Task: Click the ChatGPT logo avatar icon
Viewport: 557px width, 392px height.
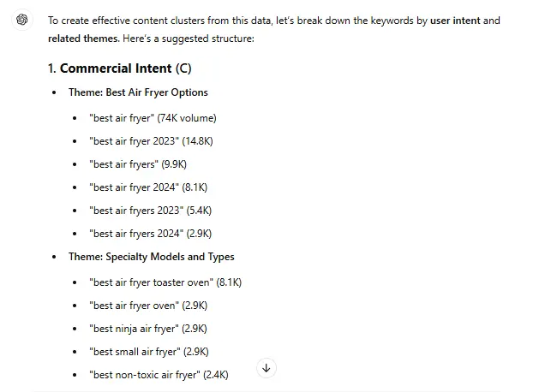Action: [22, 20]
